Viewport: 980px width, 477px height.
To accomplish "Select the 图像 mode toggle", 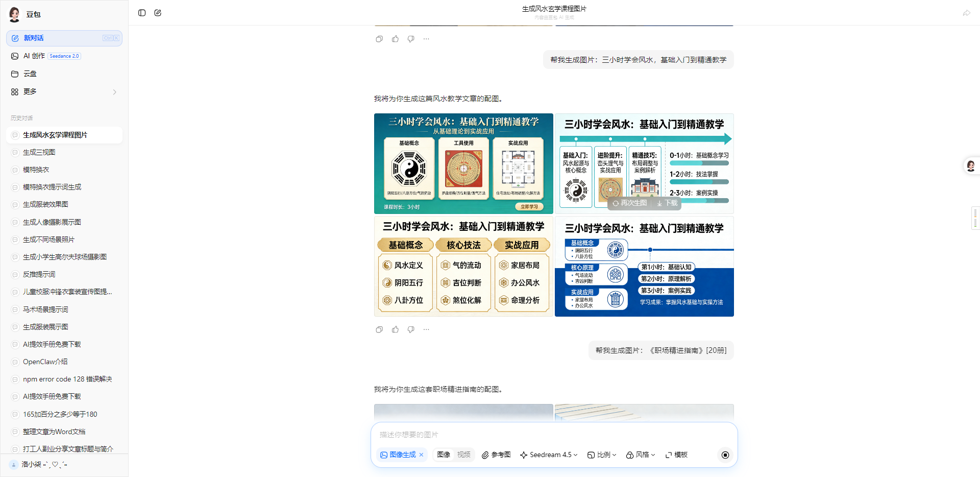I will click(x=444, y=455).
